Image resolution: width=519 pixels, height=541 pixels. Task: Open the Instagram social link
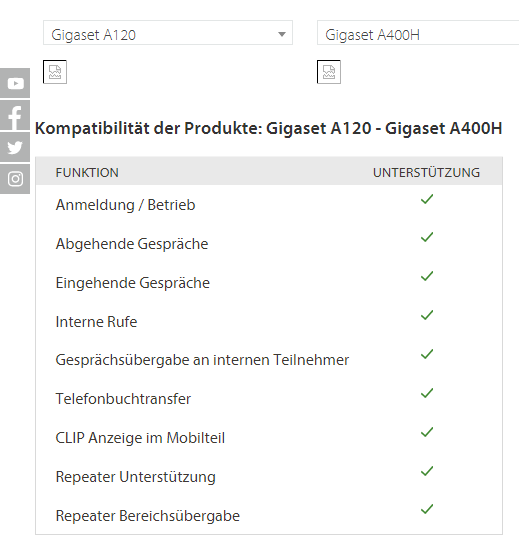(15, 179)
